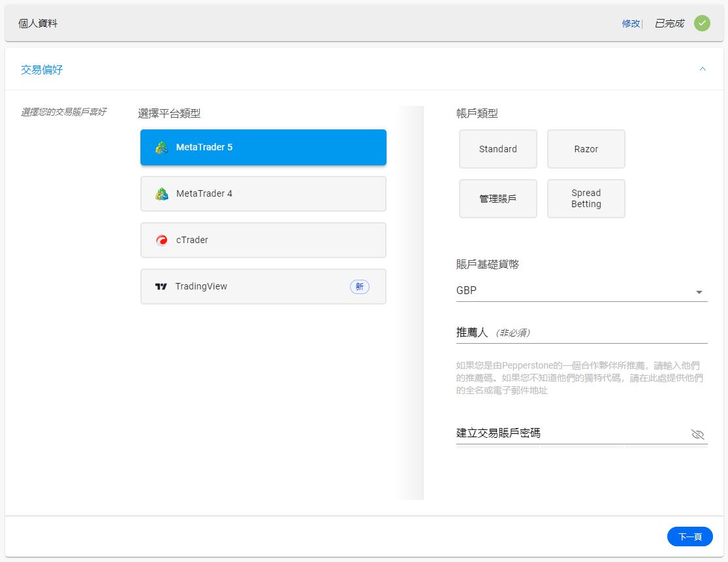This screenshot has width=728, height=562.
Task: Collapse the 交易偏好 section with the chevron
Action: coord(703,69)
